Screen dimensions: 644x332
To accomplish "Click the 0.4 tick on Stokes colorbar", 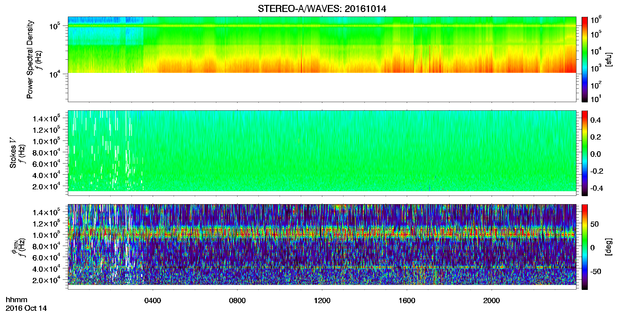I will coord(595,120).
